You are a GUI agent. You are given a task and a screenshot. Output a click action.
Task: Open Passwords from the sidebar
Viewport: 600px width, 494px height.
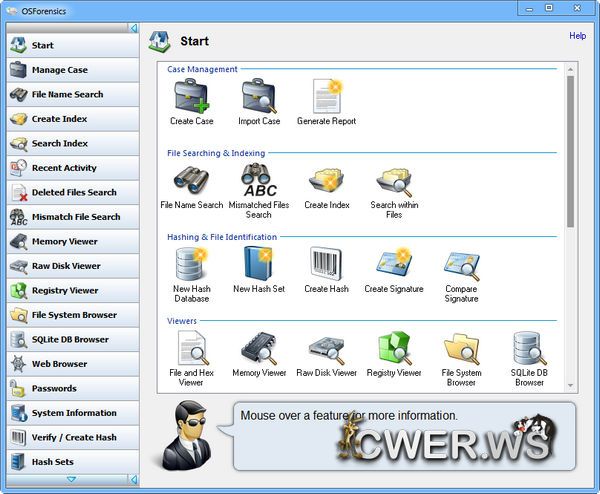(x=70, y=388)
